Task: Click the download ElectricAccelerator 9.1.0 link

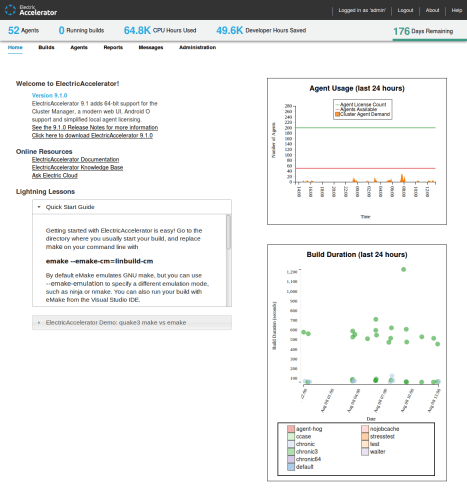Action: [x=92, y=135]
